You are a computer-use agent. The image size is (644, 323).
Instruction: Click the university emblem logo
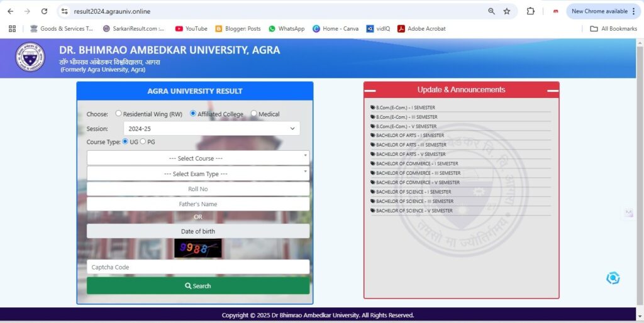click(30, 57)
